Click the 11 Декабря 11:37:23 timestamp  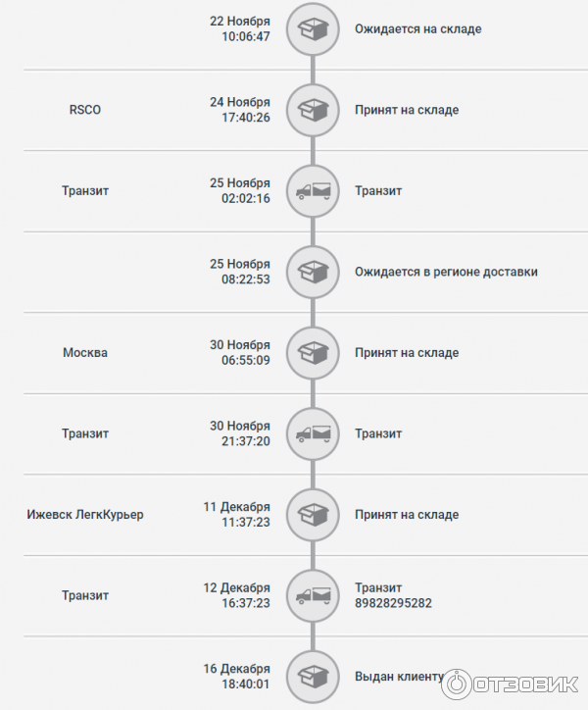point(237,515)
